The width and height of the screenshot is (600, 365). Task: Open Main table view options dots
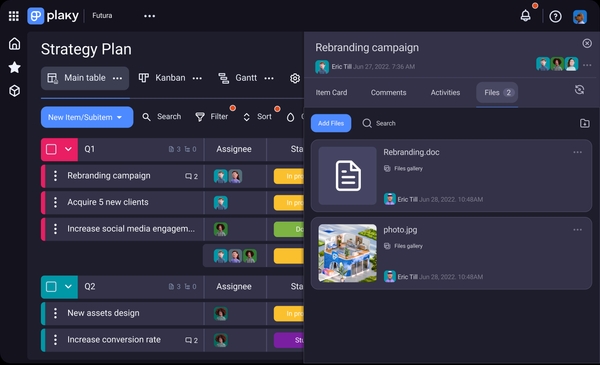117,78
